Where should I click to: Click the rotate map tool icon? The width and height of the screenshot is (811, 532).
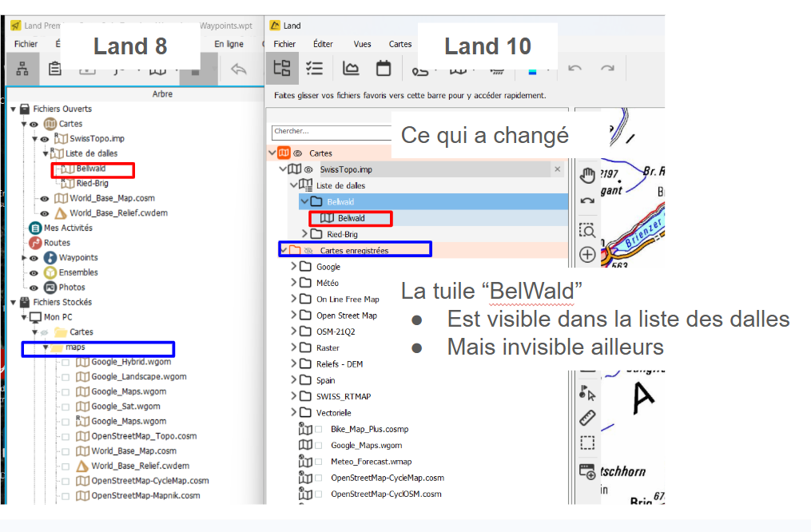[587, 200]
